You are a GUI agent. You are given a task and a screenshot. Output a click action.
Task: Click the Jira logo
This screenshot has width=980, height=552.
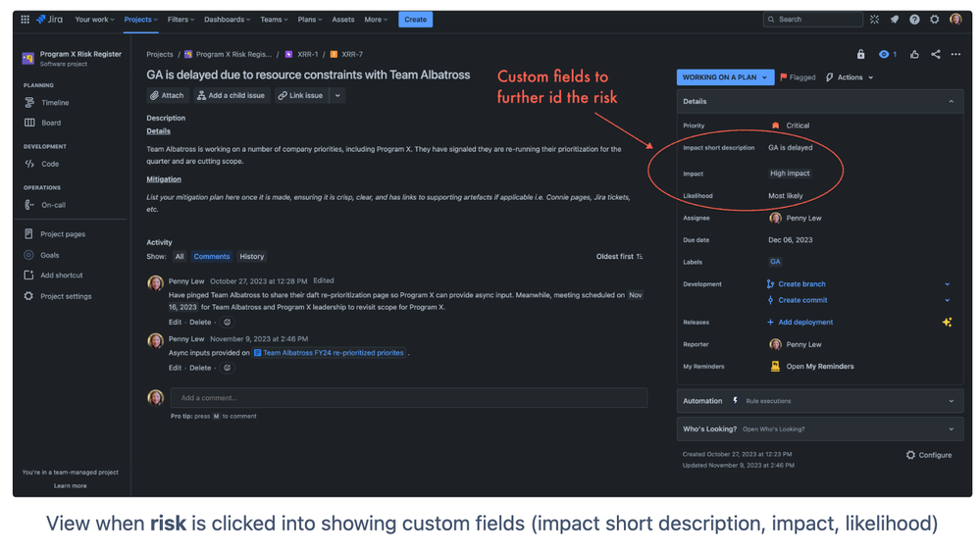49,20
